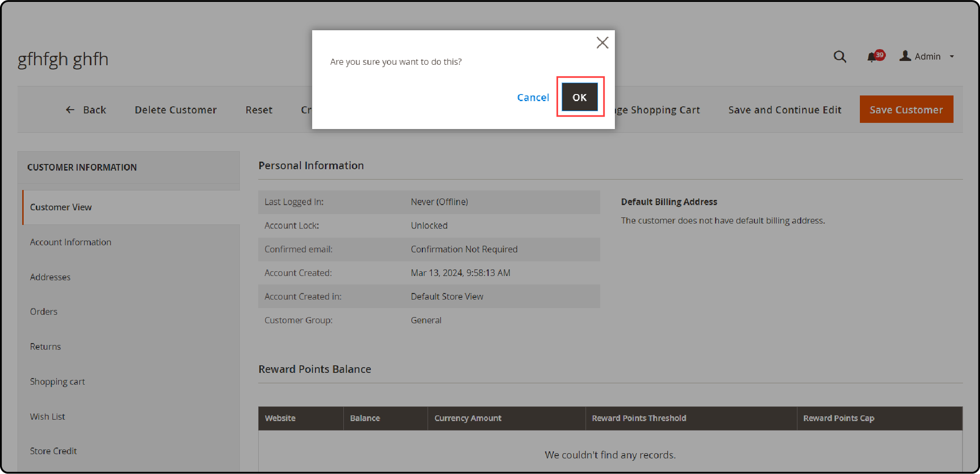980x474 pixels.
Task: Open notifications bell with 39 badge
Action: pos(875,56)
